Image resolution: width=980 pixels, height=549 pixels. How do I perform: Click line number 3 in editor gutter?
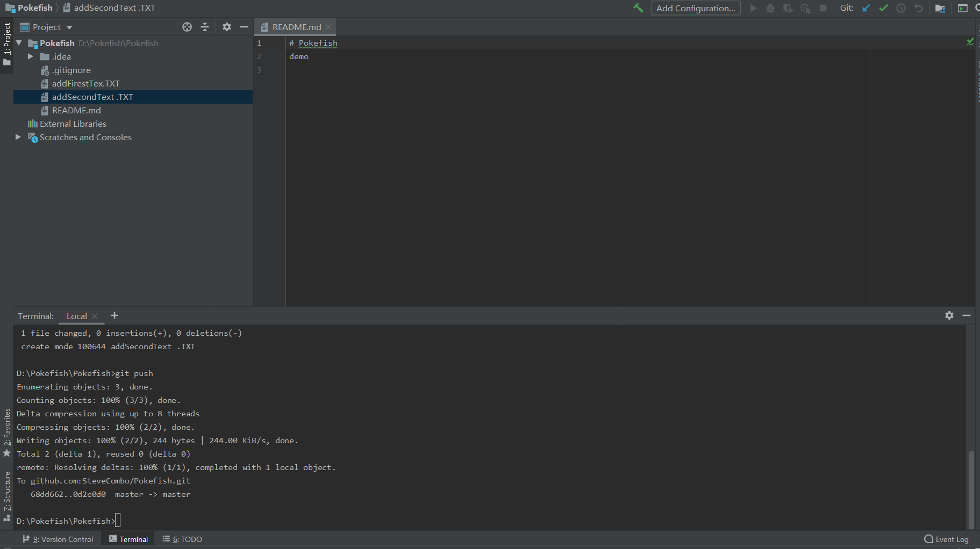(259, 70)
